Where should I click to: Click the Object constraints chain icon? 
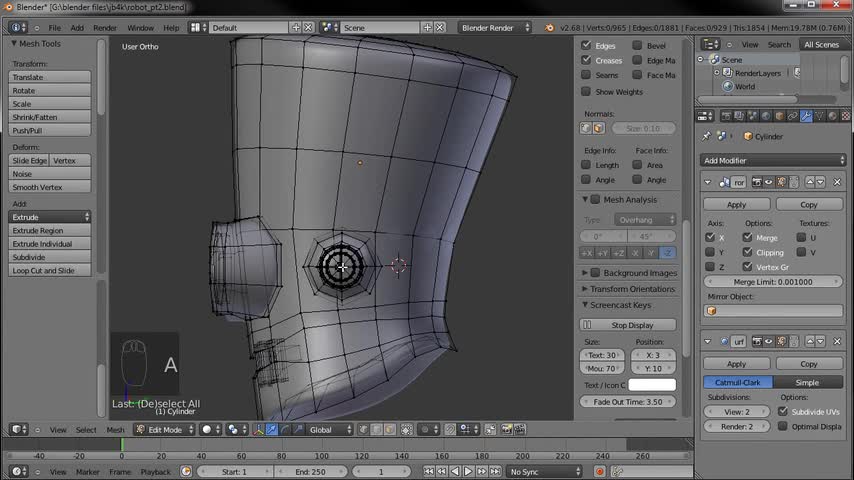click(x=793, y=116)
